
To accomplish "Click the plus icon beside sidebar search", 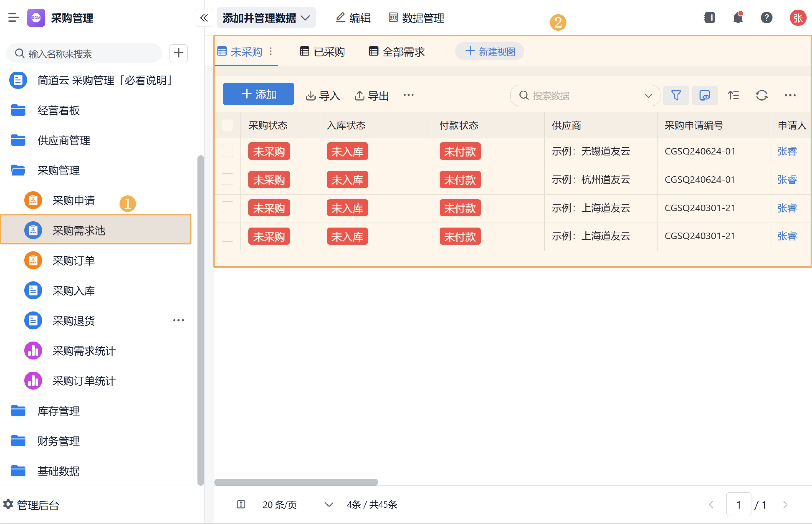I will click(179, 53).
